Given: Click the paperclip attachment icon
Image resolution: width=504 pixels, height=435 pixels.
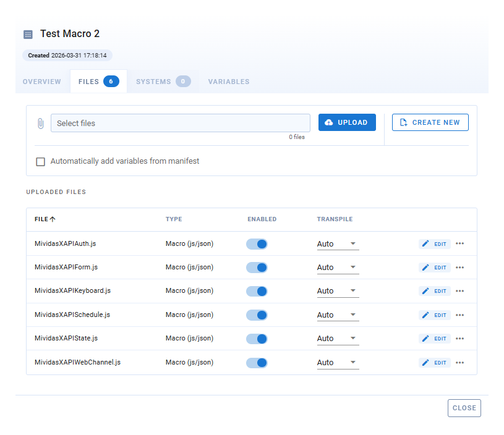Looking at the screenshot, I should (x=41, y=123).
